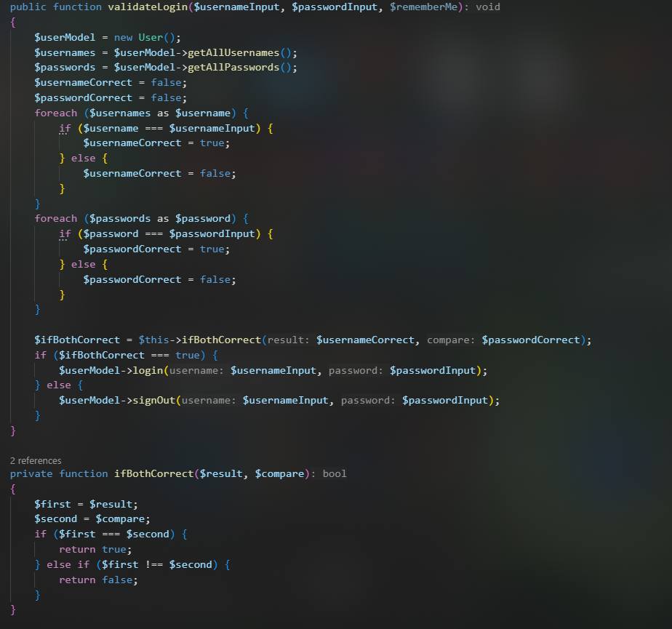Open the '2 references' code lens link
This screenshot has height=629, width=672.
coord(36,460)
